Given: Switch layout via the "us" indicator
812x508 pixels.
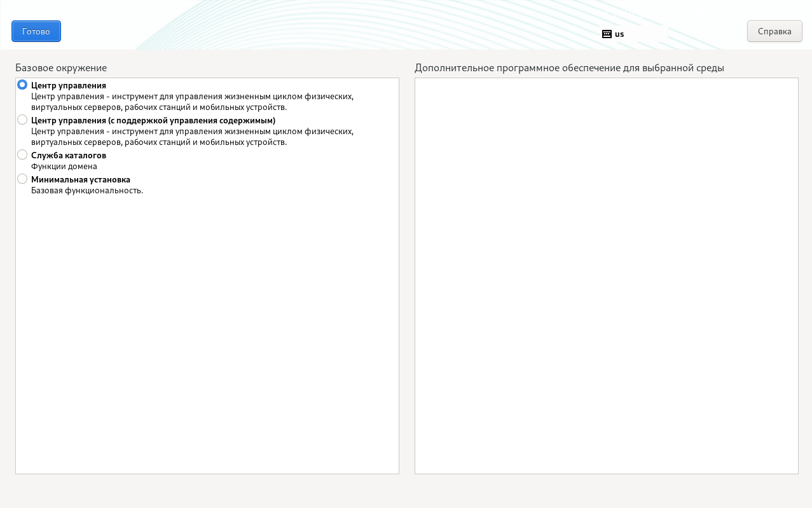Looking at the screenshot, I should pyautogui.click(x=619, y=34).
